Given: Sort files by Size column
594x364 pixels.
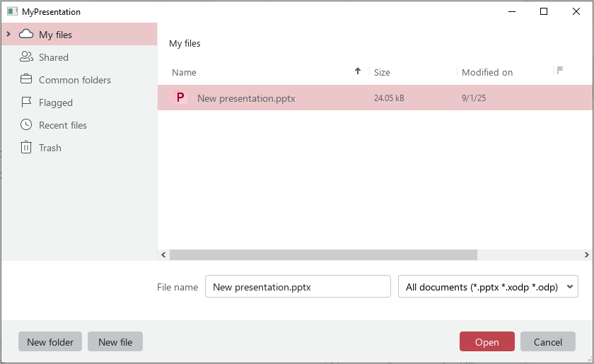Looking at the screenshot, I should tap(382, 72).
